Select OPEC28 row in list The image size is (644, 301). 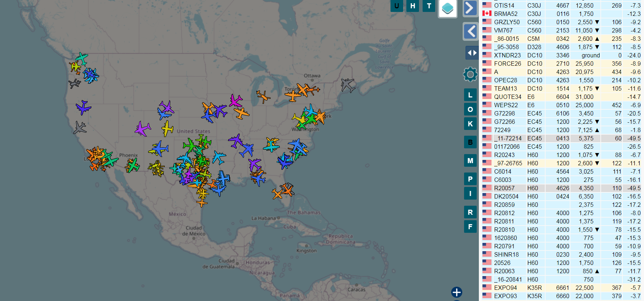click(561, 80)
